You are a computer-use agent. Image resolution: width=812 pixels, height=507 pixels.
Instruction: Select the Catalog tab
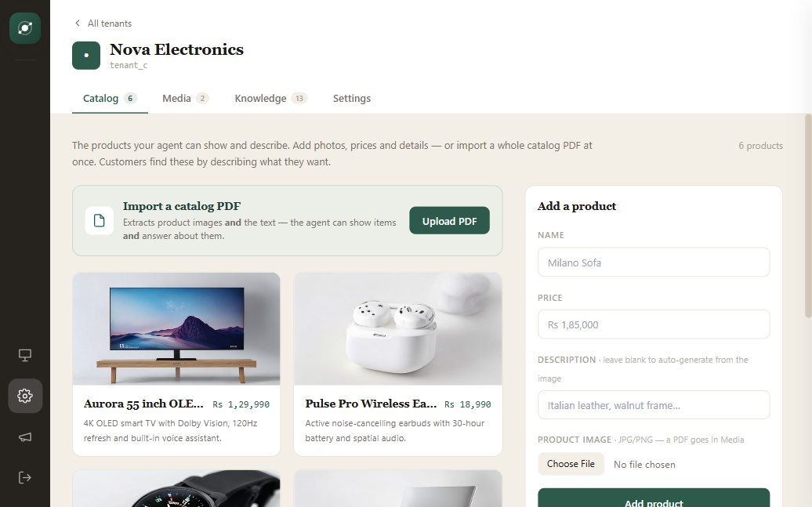click(x=110, y=99)
